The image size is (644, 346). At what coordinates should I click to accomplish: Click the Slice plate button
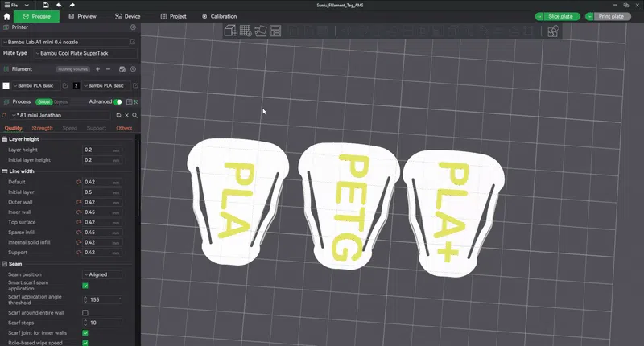coord(560,16)
